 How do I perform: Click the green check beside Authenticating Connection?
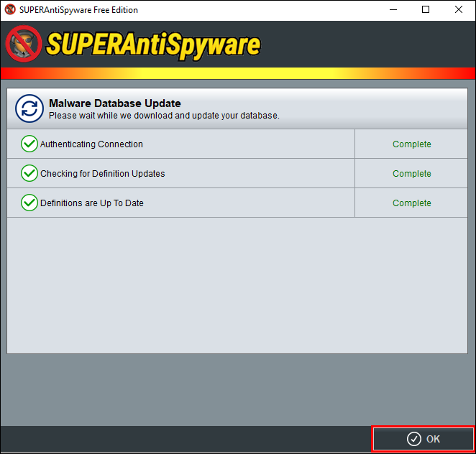click(29, 144)
